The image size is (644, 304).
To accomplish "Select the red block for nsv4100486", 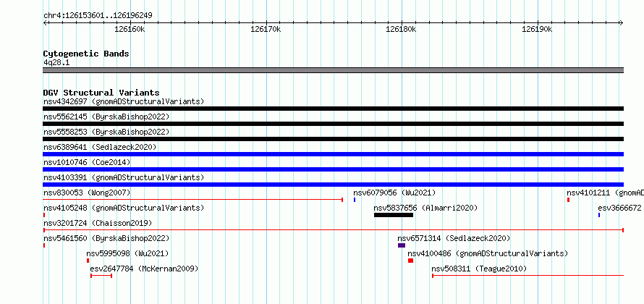I will click(411, 261).
